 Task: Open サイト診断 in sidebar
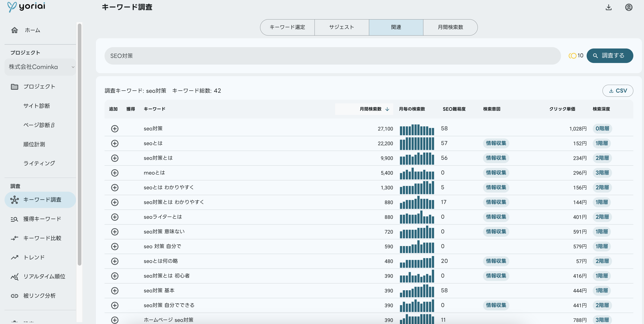(x=37, y=106)
